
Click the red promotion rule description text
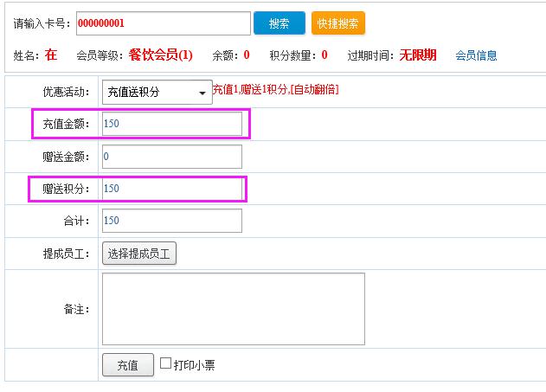click(276, 89)
